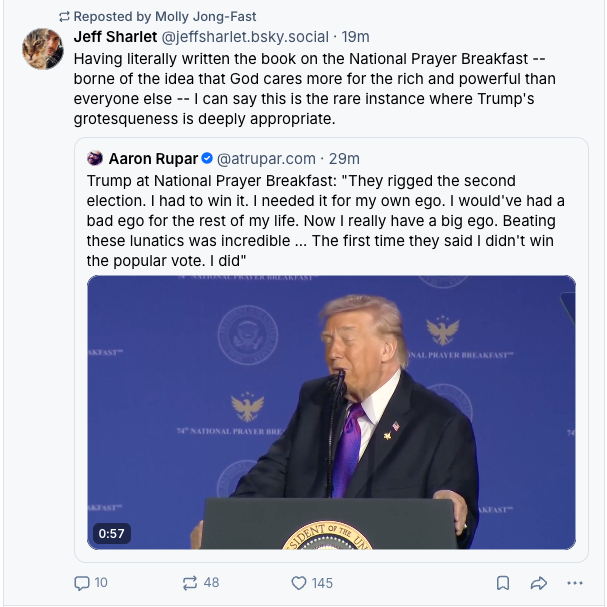The width and height of the screenshot is (607, 607).
Task: Repost this post using the arrows icon
Action: [x=189, y=583]
